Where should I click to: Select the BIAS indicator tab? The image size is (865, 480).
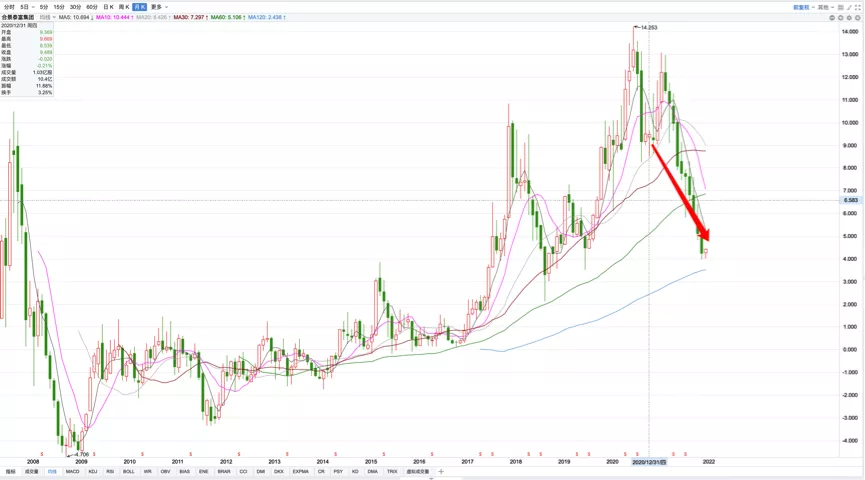[184, 472]
